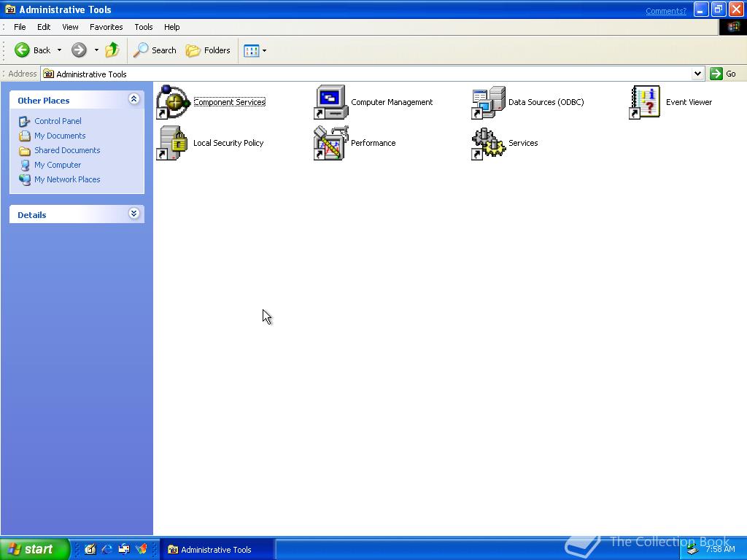Open the Views dropdown arrow

pos(264,50)
